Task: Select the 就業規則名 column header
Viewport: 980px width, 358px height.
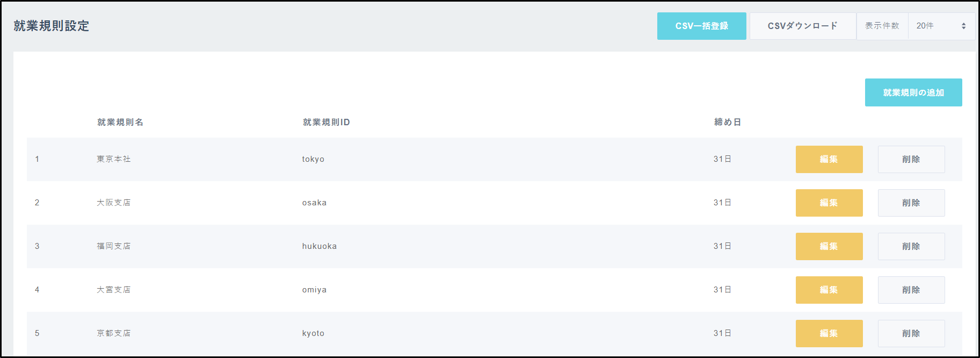Action: [120, 122]
